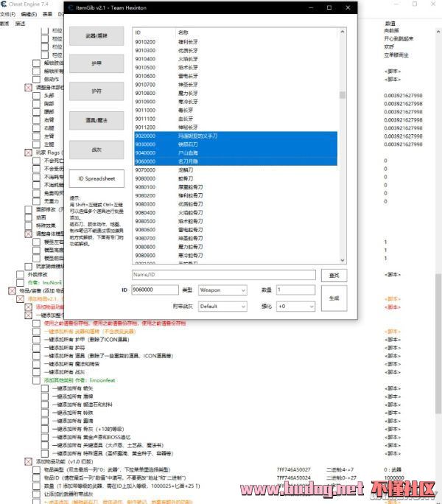
Task: Enable 一键添加所有 骨灰 (+10的等级) checkbox
Action: click(45, 429)
